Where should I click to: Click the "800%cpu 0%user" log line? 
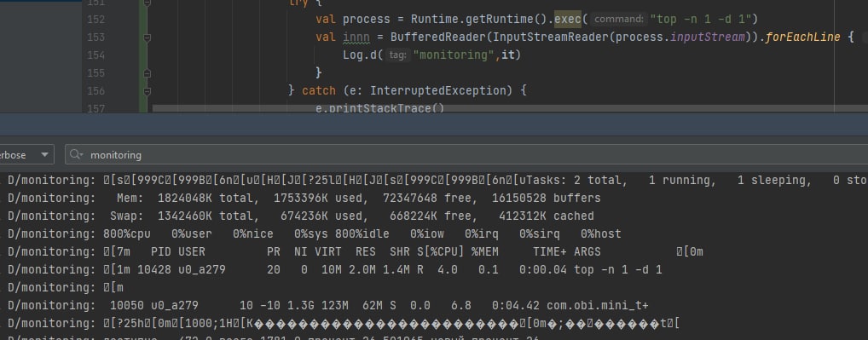(x=314, y=233)
